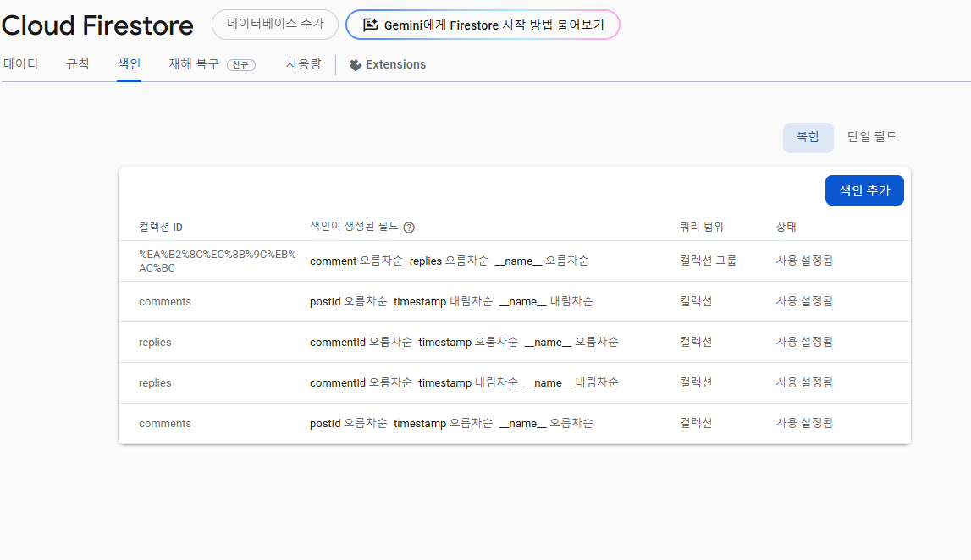This screenshot has width=971, height=560.
Task: Open the 사용량 tab
Action: pos(303,64)
